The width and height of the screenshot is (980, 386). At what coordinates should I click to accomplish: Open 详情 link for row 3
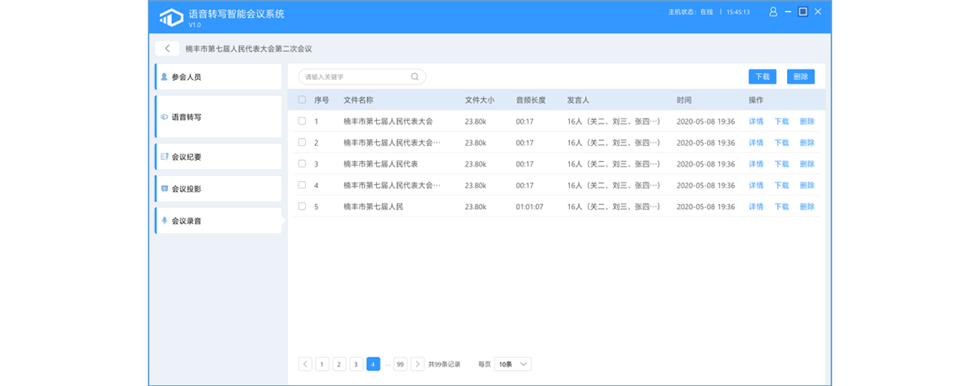755,164
